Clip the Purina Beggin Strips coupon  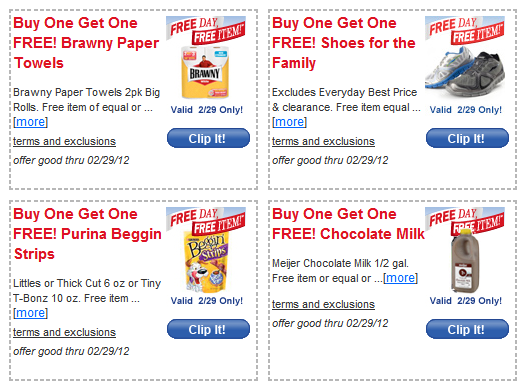click(x=208, y=329)
